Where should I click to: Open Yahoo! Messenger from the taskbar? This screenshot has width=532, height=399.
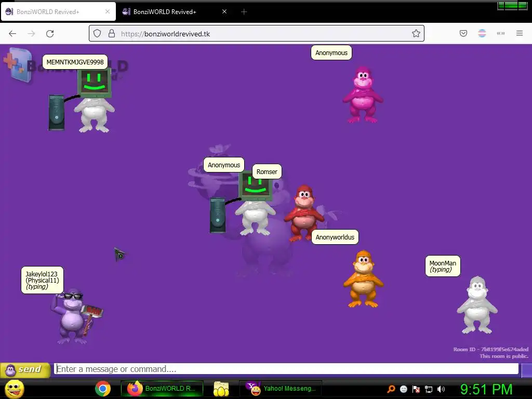(x=281, y=389)
